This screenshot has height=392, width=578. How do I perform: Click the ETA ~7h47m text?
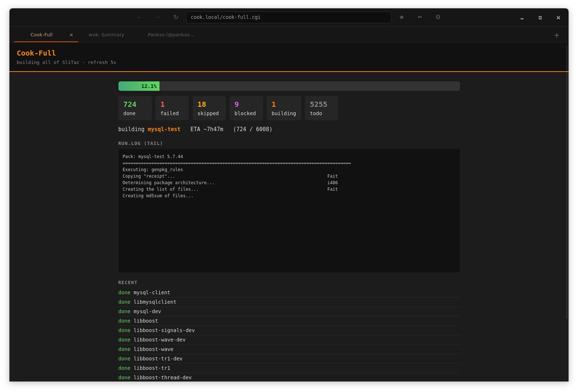(207, 129)
